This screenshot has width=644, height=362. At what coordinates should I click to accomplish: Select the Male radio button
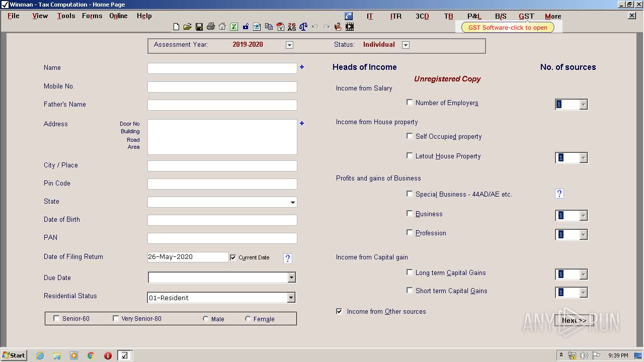206,319
